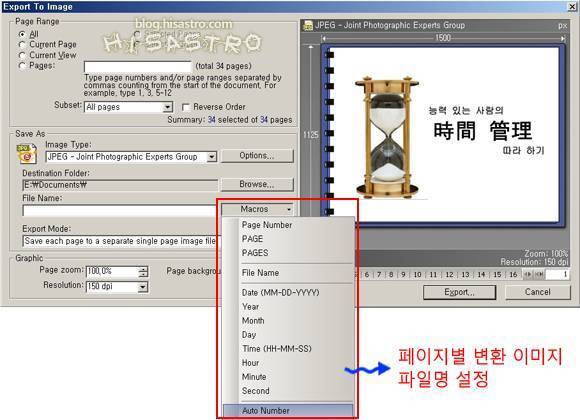
Task: Choose Page Number from the Macros menu
Action: point(267,225)
